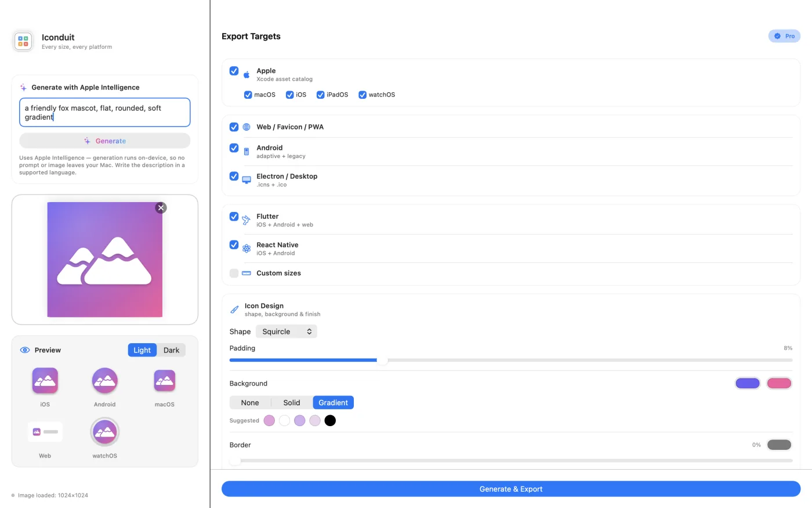This screenshot has width=812, height=508.
Task: Uncheck the watchOS checkbox
Action: (362, 95)
